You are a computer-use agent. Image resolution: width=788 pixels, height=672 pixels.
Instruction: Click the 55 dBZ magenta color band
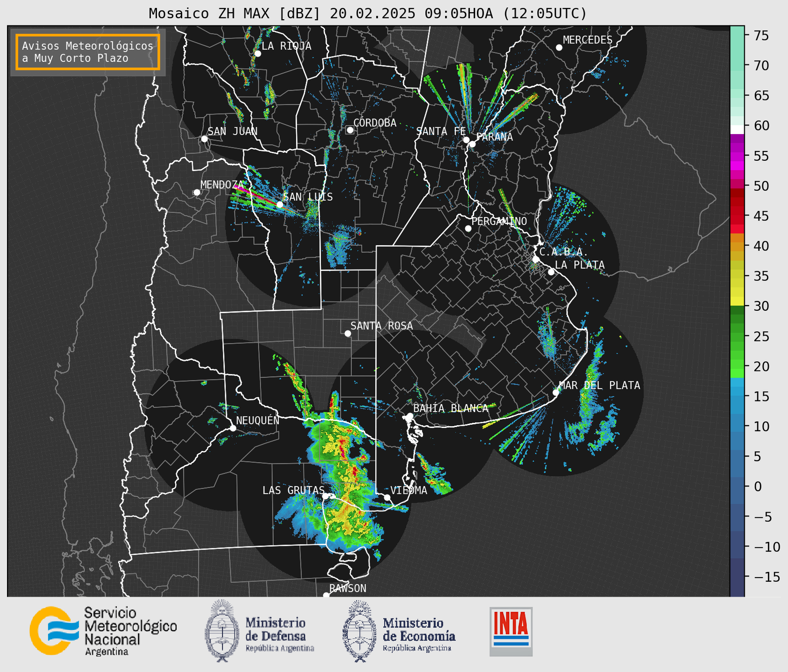tap(737, 156)
